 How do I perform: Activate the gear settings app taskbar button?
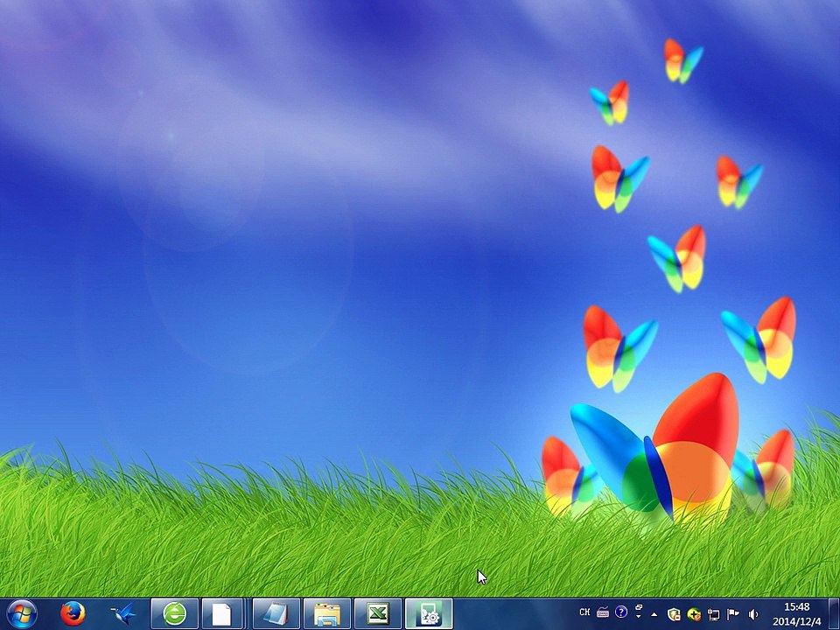pyautogui.click(x=429, y=614)
